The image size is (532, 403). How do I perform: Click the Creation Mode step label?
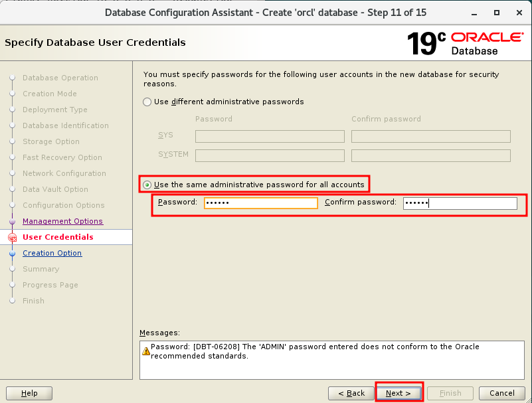tap(50, 94)
